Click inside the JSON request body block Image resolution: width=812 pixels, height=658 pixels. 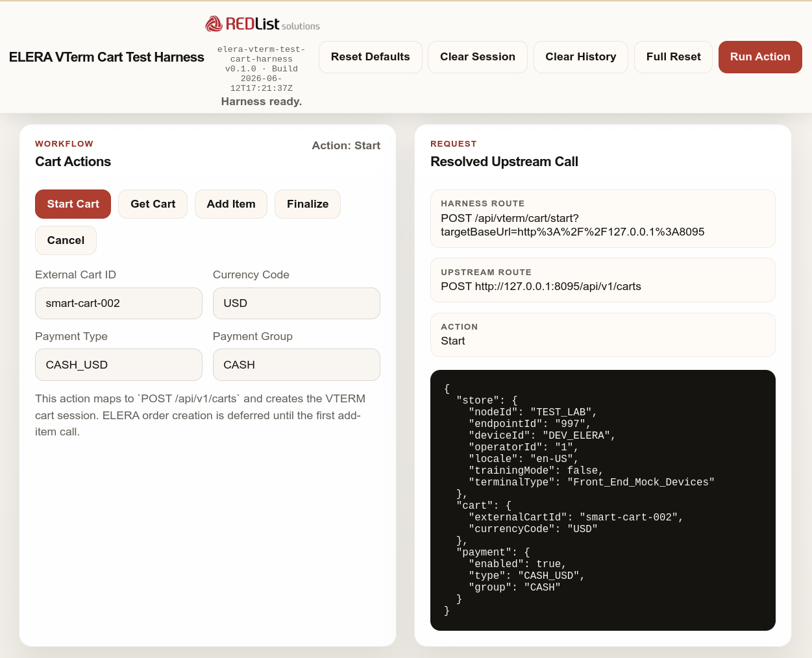tap(603, 500)
